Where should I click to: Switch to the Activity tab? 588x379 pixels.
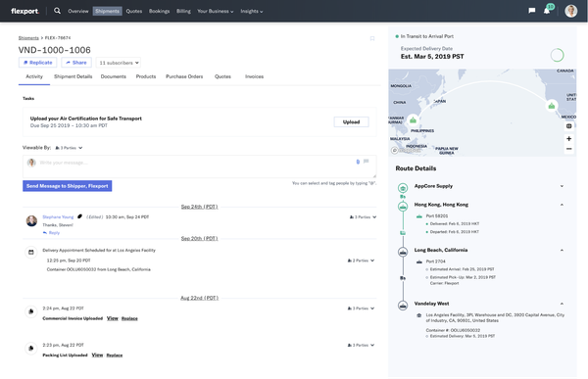[x=34, y=76]
